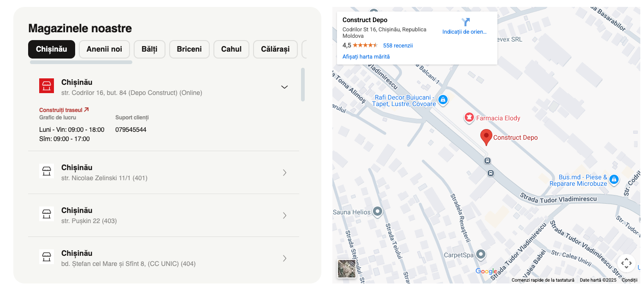Click the directions arrow icon in map card
The width and height of the screenshot is (644, 289).
tap(466, 22)
